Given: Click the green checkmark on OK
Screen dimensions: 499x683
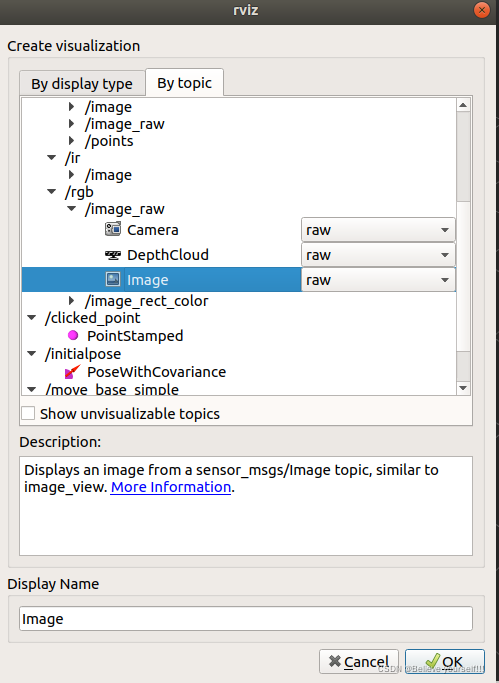Looking at the screenshot, I should 433,661.
